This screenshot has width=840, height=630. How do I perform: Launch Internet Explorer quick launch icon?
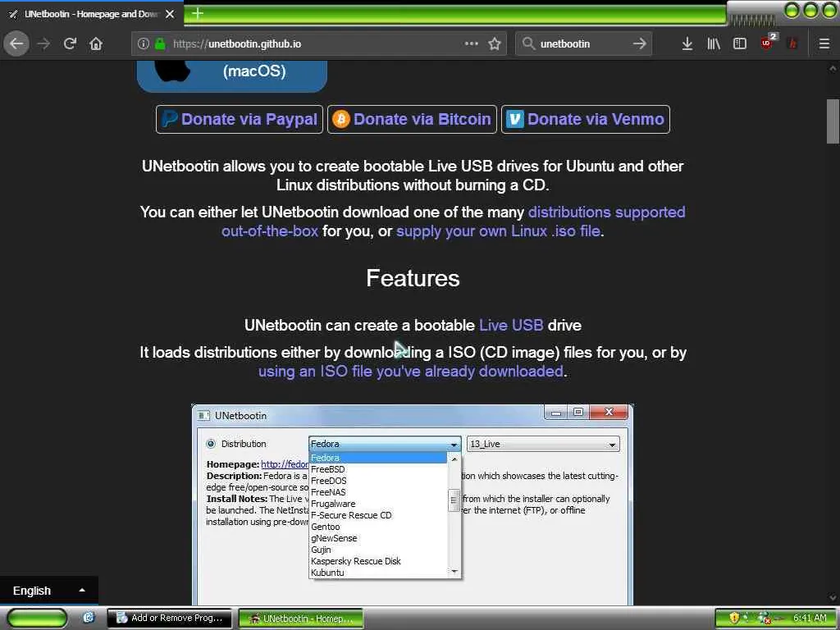[x=89, y=618]
